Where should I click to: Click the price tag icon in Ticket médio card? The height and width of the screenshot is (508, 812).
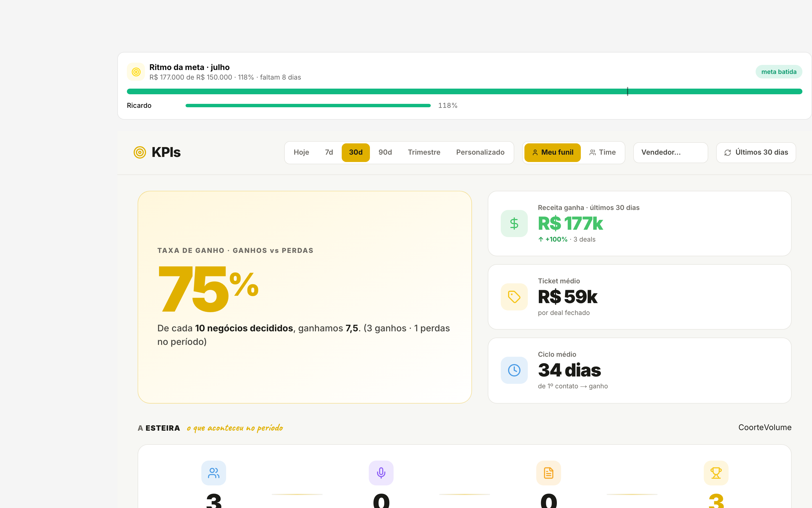click(514, 297)
